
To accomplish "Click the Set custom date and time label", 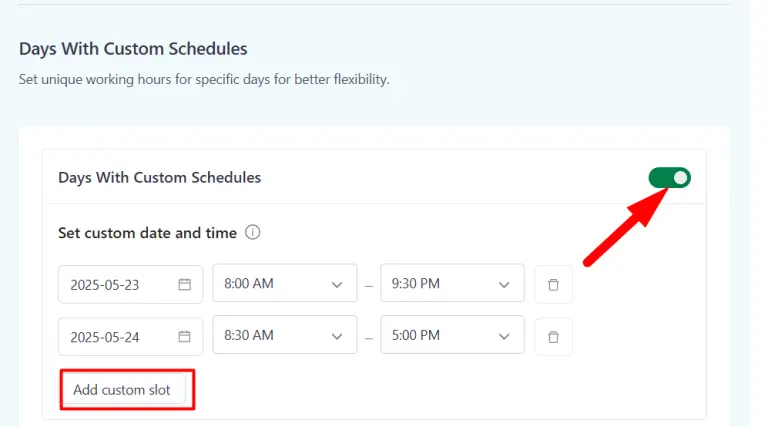I will click(147, 233).
